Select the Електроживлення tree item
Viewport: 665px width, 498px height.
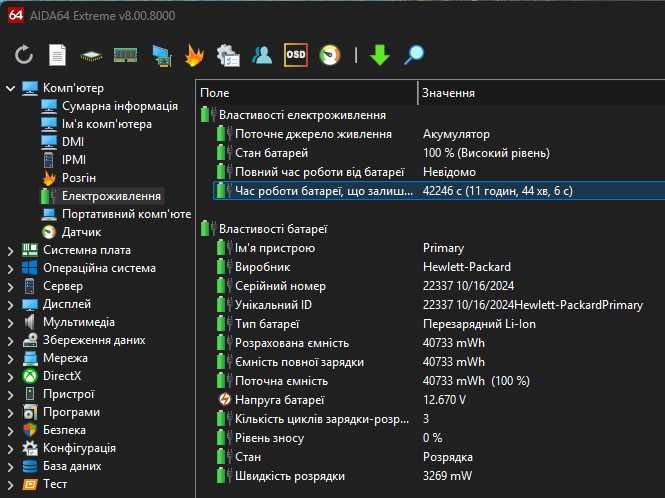point(111,196)
